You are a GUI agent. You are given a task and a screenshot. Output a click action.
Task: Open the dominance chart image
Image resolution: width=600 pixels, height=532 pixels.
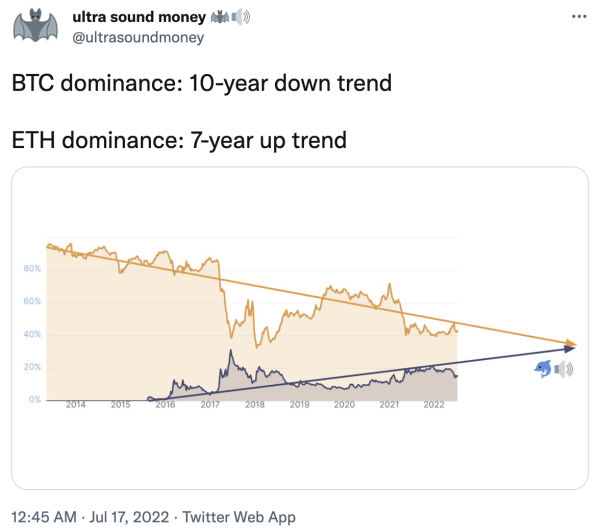pyautogui.click(x=300, y=328)
